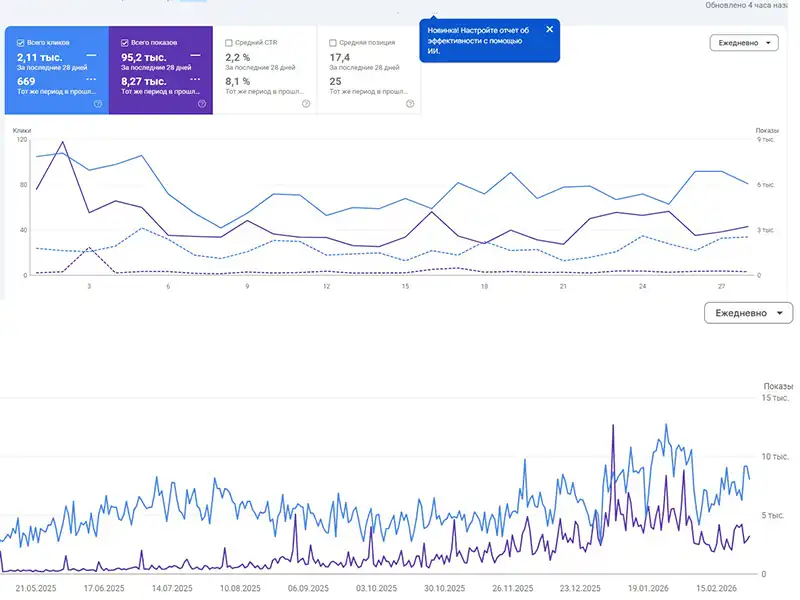Click dark purple peak at upper chart start
This screenshot has height=600, width=800.
click(x=62, y=142)
